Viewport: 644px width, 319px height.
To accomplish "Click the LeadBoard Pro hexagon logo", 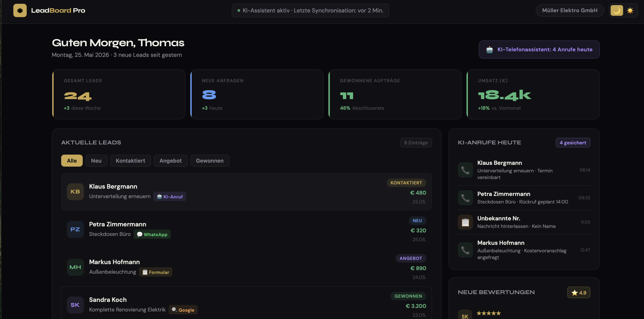I will click(20, 10).
